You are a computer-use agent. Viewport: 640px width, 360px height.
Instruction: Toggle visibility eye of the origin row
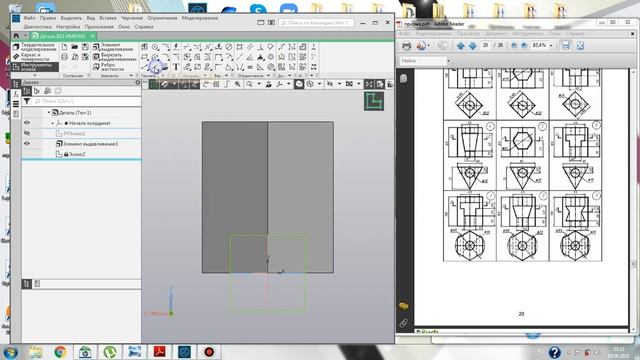click(27, 123)
